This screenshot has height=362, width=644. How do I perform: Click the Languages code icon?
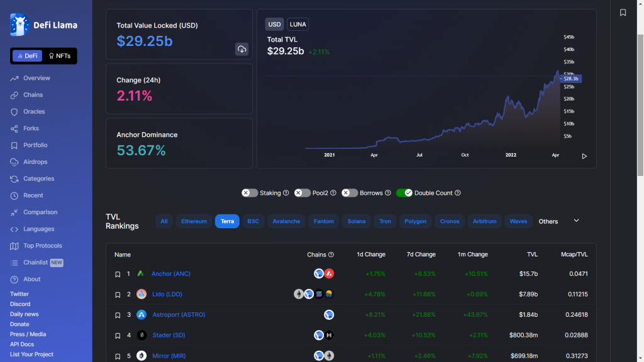(14, 229)
